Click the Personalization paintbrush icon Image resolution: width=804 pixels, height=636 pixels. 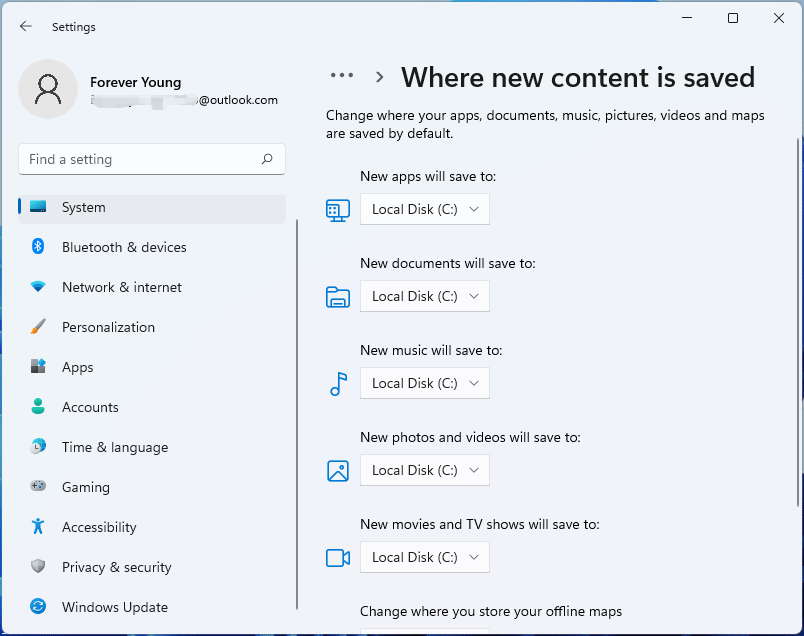38,327
